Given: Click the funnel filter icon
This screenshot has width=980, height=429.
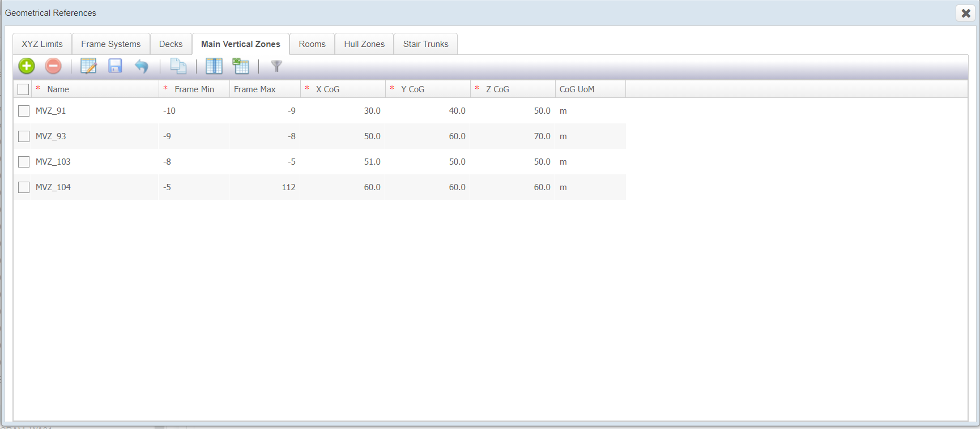Looking at the screenshot, I should coord(276,66).
